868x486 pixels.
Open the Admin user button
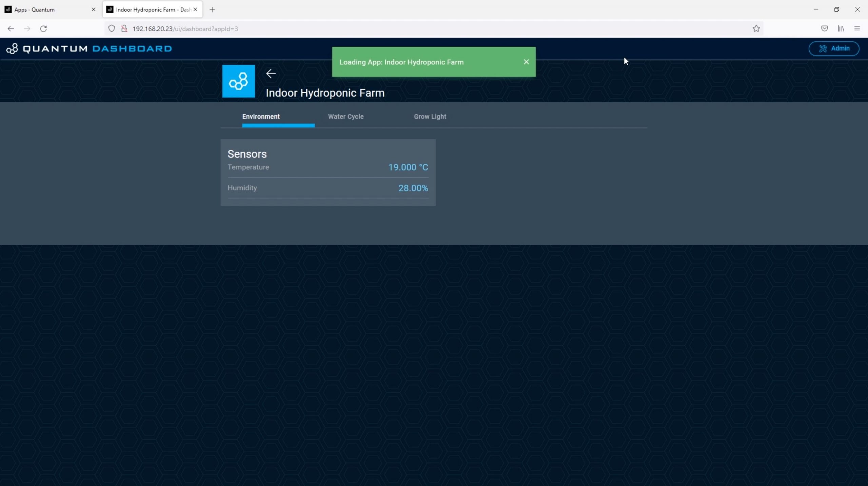pos(833,48)
